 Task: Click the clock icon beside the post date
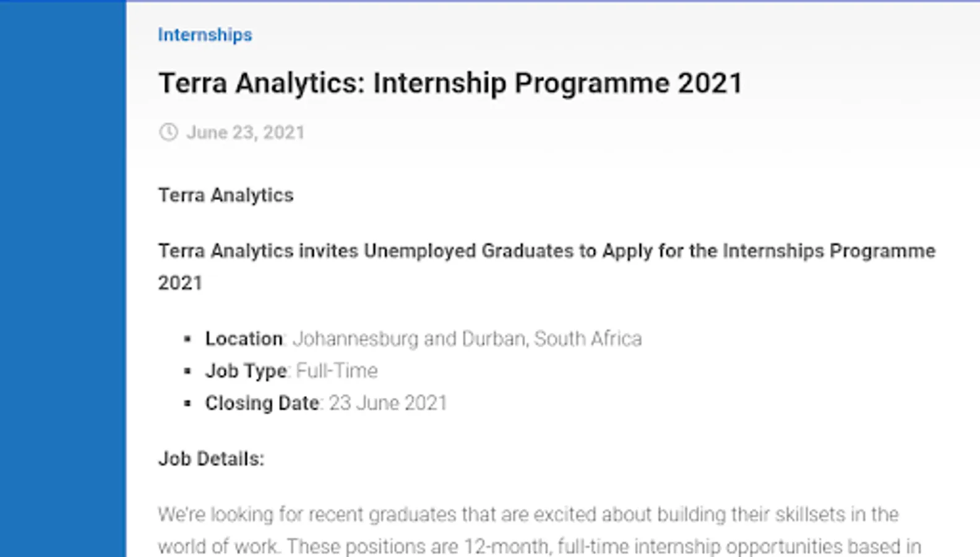pyautogui.click(x=168, y=132)
